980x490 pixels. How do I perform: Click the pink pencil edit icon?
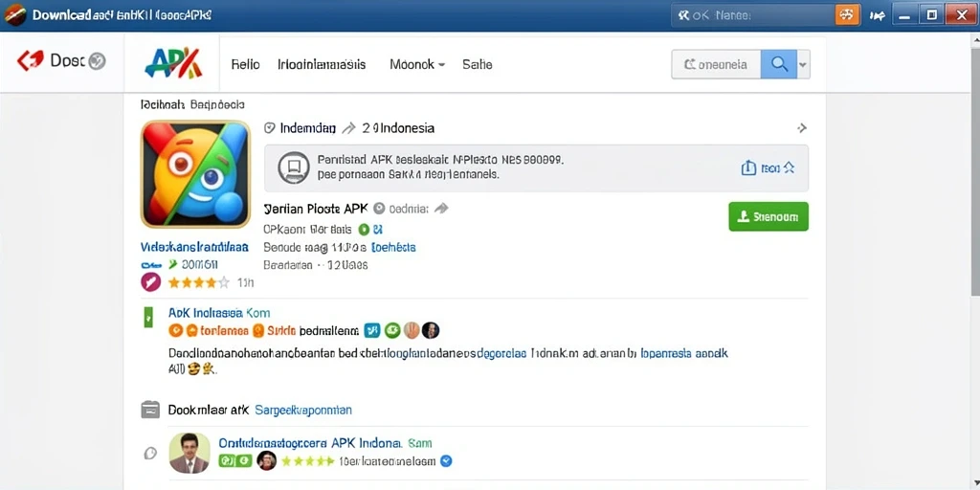pos(150,282)
